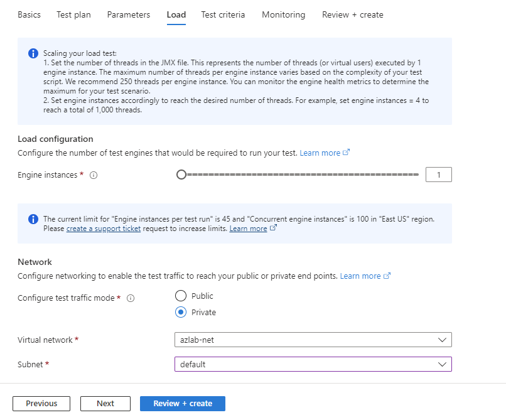
Task: Click the Engine instances number input field
Action: [x=438, y=175]
